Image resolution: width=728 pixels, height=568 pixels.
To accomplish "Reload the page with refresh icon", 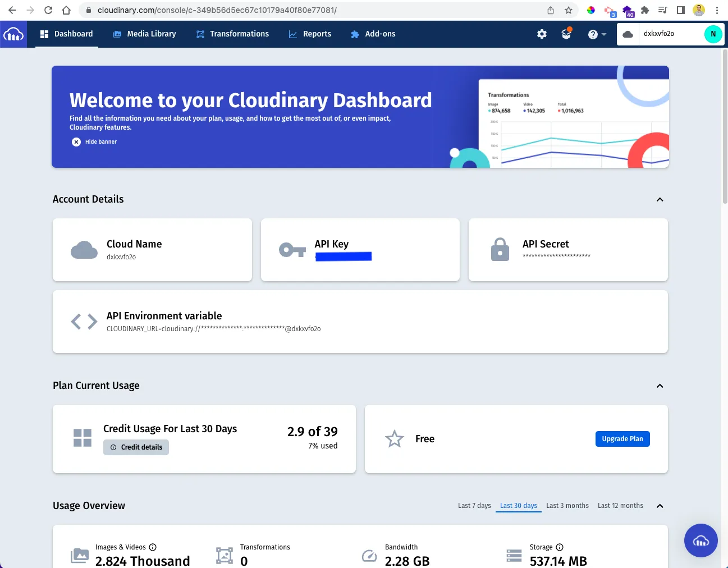I will point(48,10).
